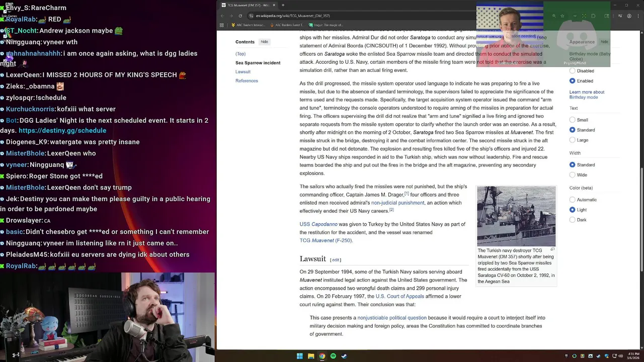Go to Sea Sparrow incident section
The image size is (644, 362).
[258, 63]
